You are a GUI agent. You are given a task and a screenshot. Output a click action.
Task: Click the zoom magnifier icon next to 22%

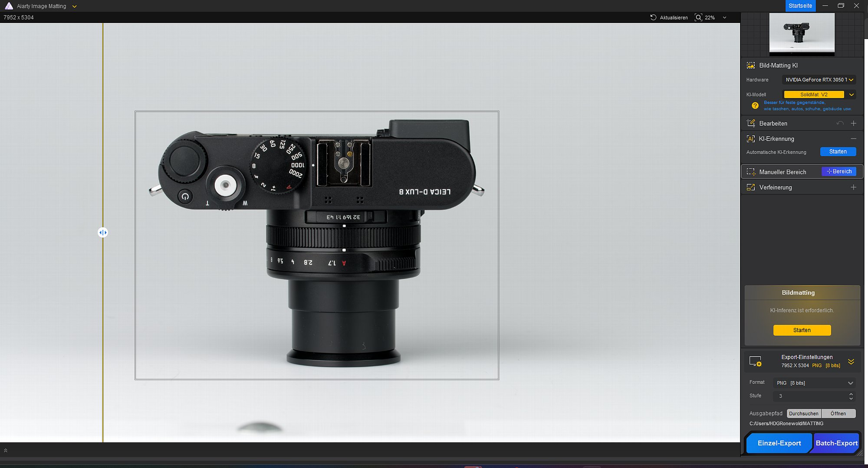(x=698, y=17)
